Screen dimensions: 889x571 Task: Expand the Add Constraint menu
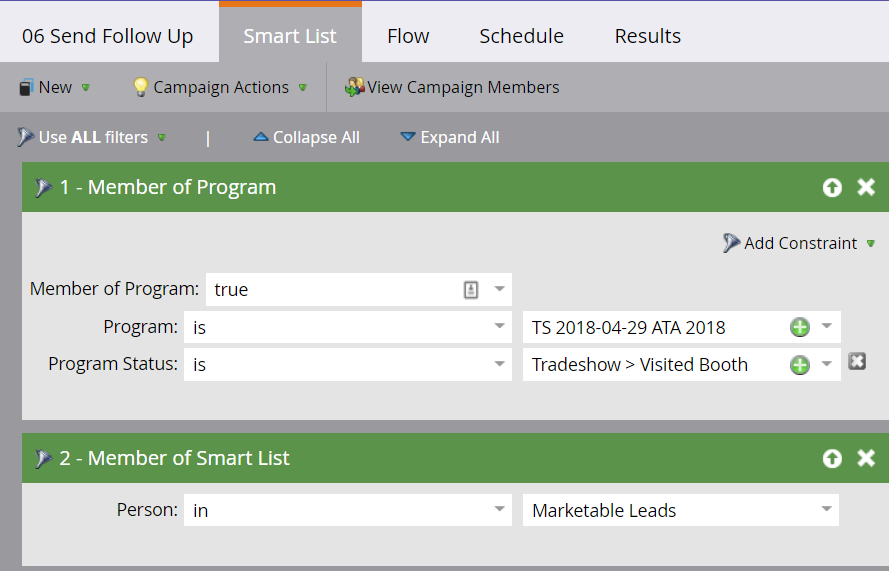(799, 243)
